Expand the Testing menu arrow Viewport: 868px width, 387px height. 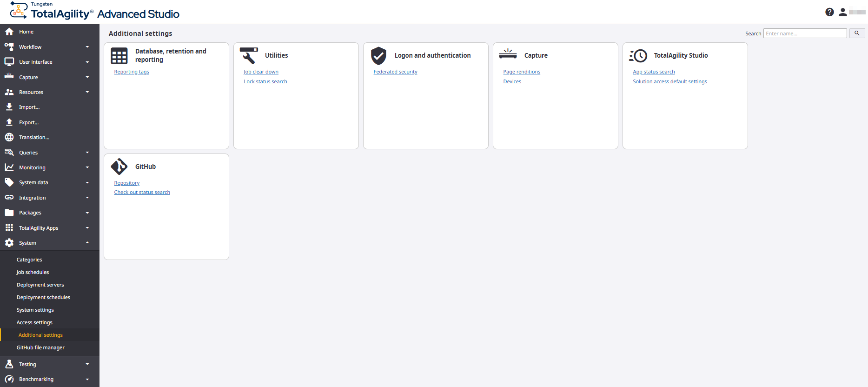click(87, 364)
